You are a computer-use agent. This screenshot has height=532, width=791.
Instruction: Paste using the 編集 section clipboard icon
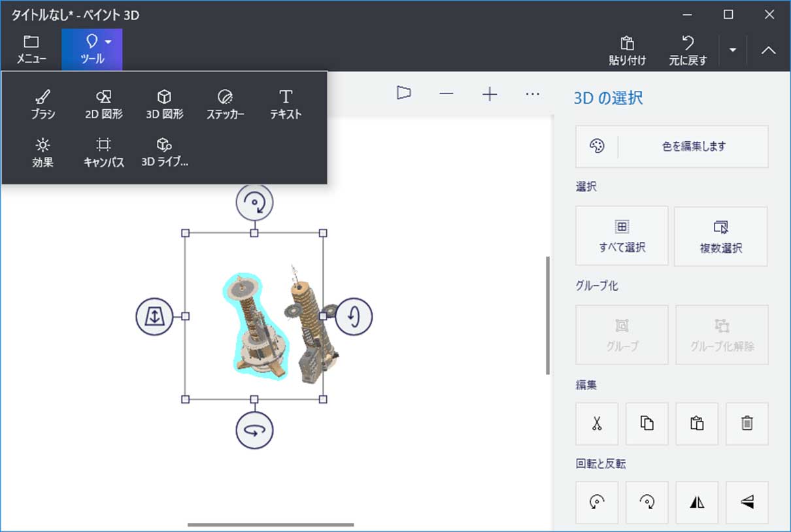[697, 424]
